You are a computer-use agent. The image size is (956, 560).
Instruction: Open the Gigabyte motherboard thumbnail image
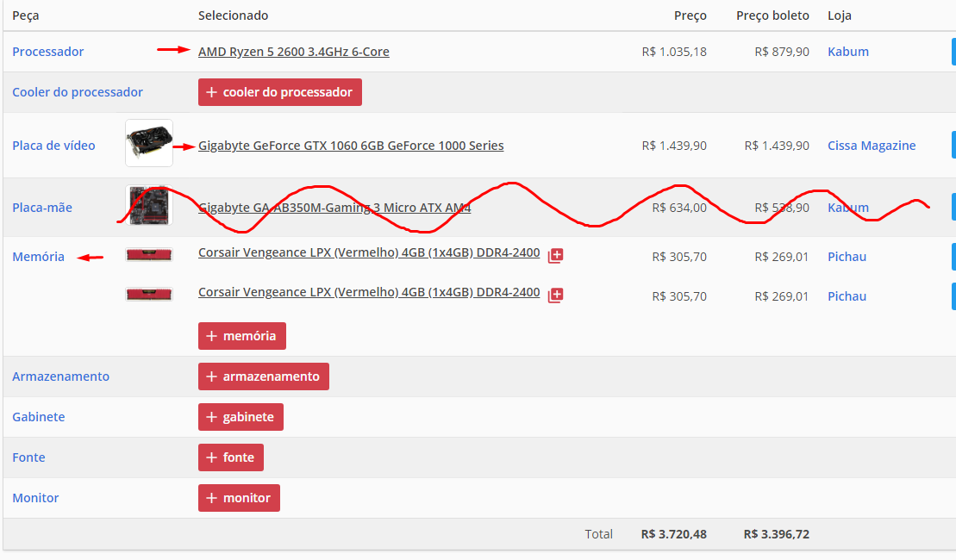coord(149,205)
